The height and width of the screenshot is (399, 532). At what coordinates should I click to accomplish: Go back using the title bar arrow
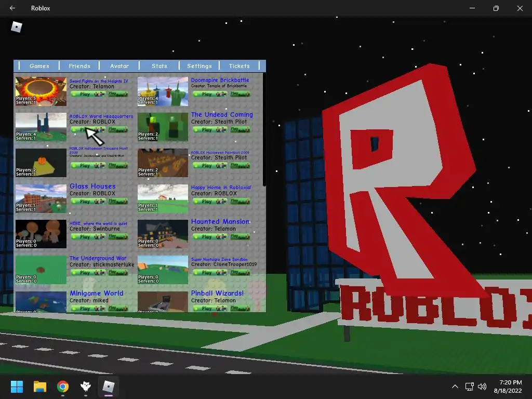pyautogui.click(x=12, y=8)
